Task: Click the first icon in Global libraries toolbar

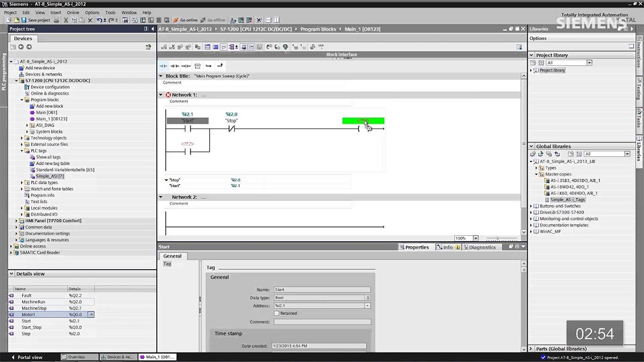Action: click(533, 154)
